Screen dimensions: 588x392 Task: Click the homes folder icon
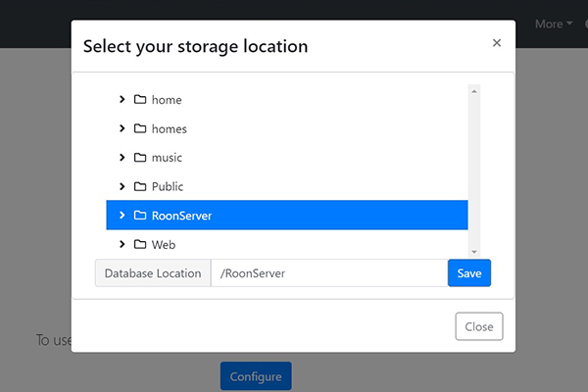tap(140, 128)
